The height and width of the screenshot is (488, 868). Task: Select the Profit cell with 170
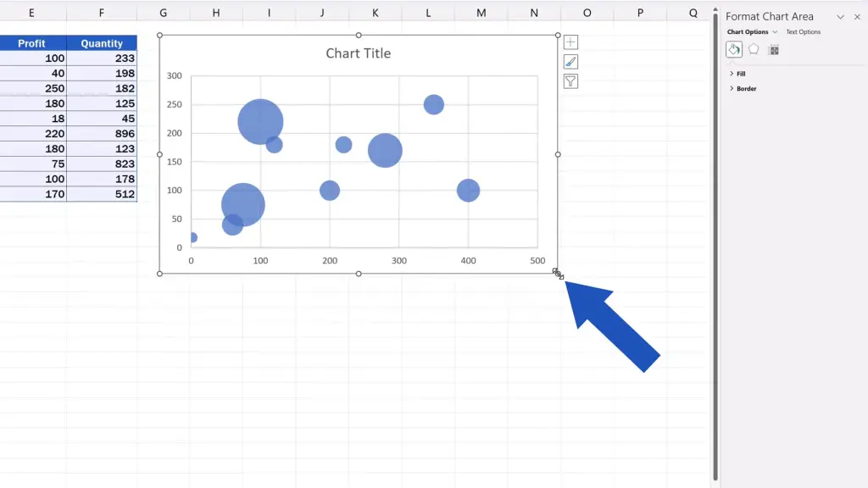click(x=33, y=194)
